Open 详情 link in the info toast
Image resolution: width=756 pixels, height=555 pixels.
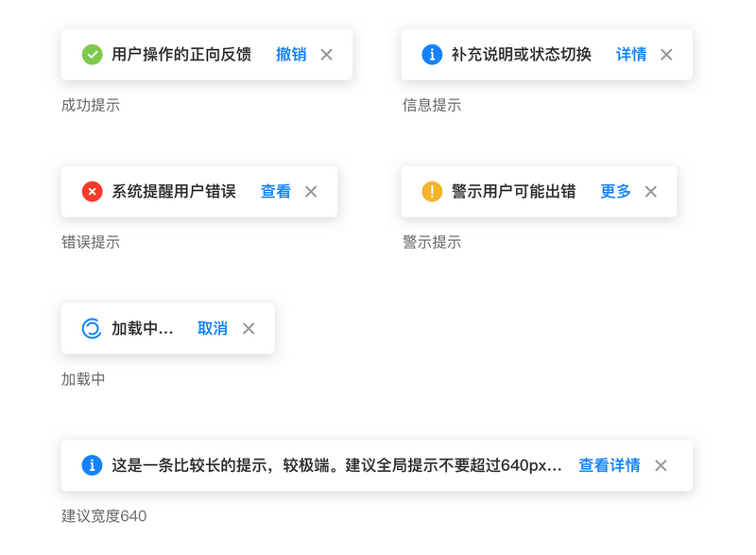(x=631, y=55)
